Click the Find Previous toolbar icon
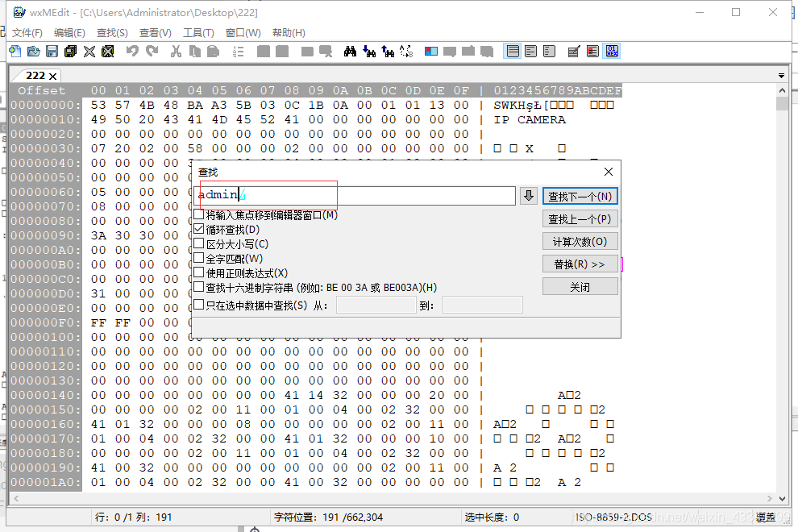 pyautogui.click(x=388, y=52)
